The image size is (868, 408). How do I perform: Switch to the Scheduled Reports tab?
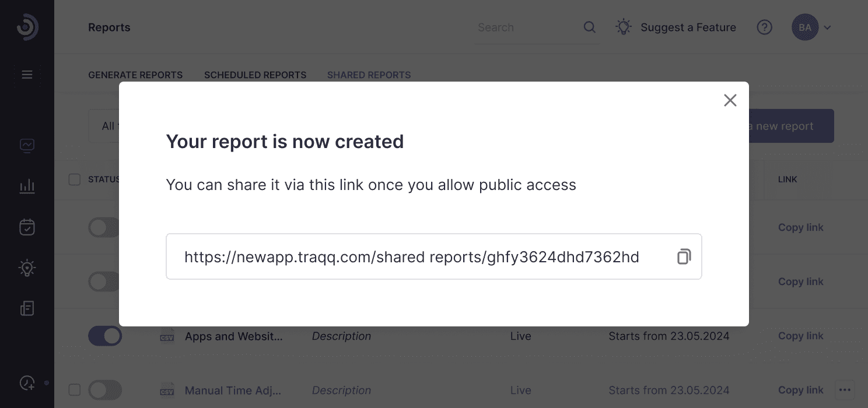pyautogui.click(x=255, y=75)
